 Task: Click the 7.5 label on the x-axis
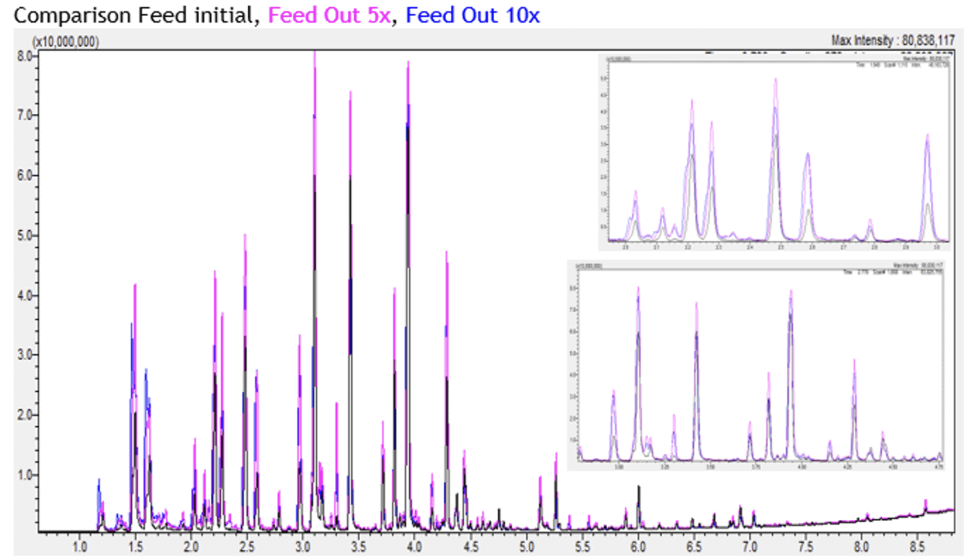(x=805, y=547)
